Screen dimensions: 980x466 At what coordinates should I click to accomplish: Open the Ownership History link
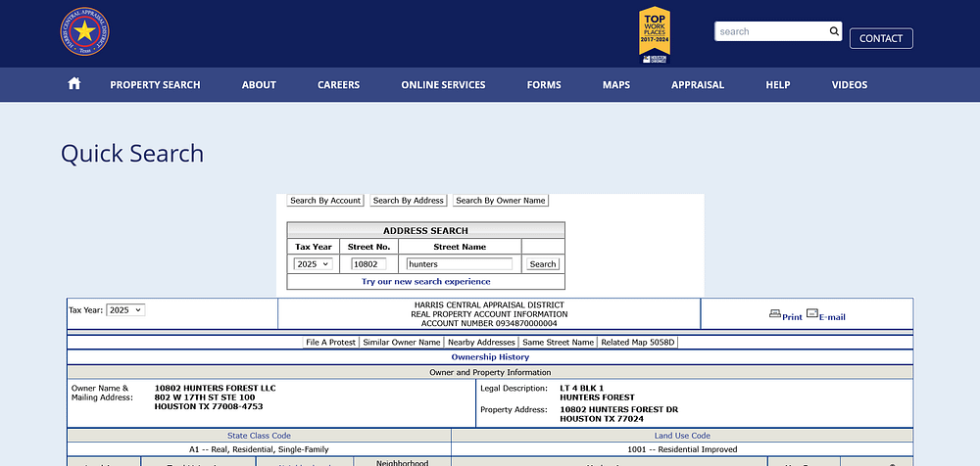pos(490,357)
